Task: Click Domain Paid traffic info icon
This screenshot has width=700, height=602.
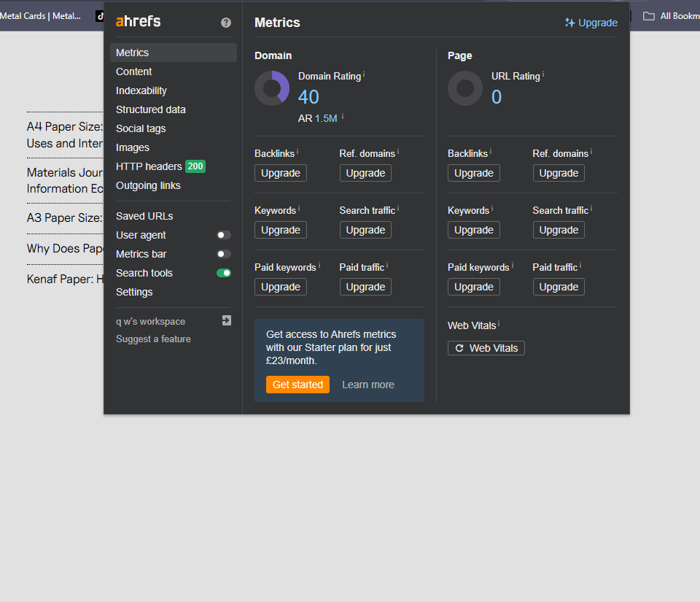Action: coord(387,266)
